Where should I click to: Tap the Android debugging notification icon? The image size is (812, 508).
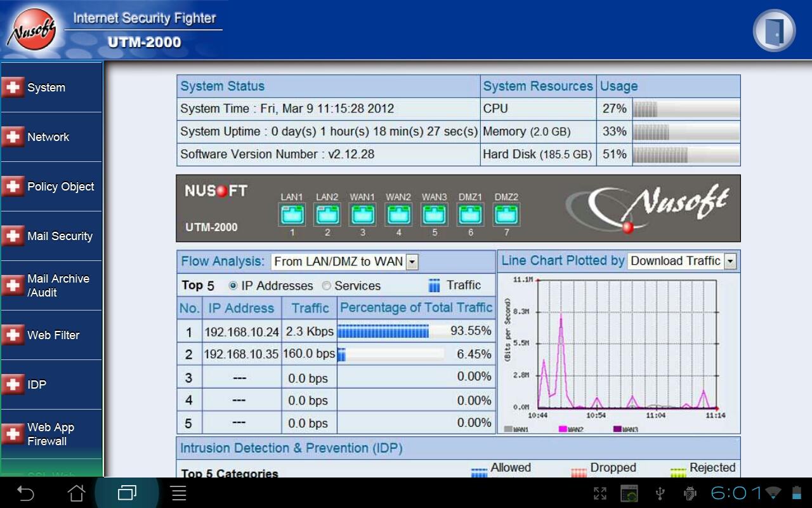coord(690,493)
